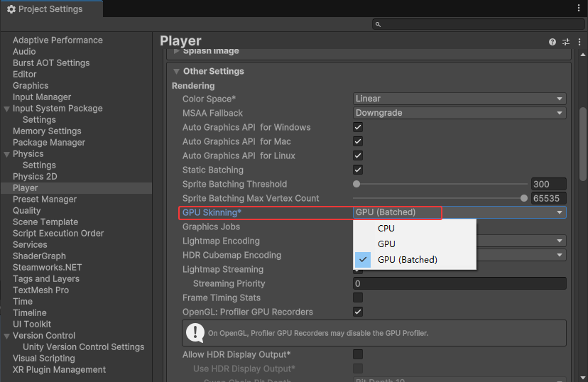Enable Frame Timing Stats checkbox
The image size is (588, 382).
(x=358, y=298)
